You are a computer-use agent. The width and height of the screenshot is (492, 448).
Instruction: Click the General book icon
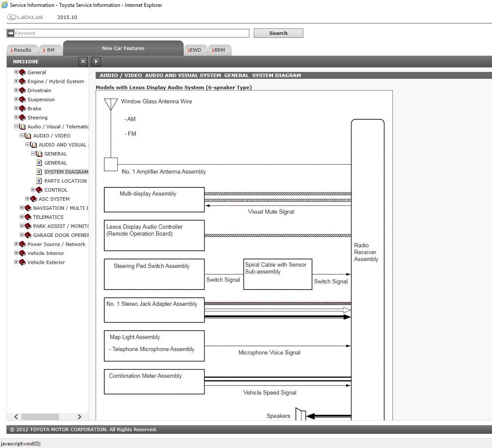[x=22, y=72]
